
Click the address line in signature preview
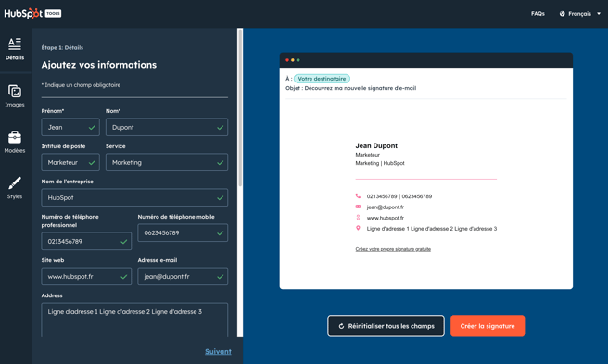click(432, 229)
